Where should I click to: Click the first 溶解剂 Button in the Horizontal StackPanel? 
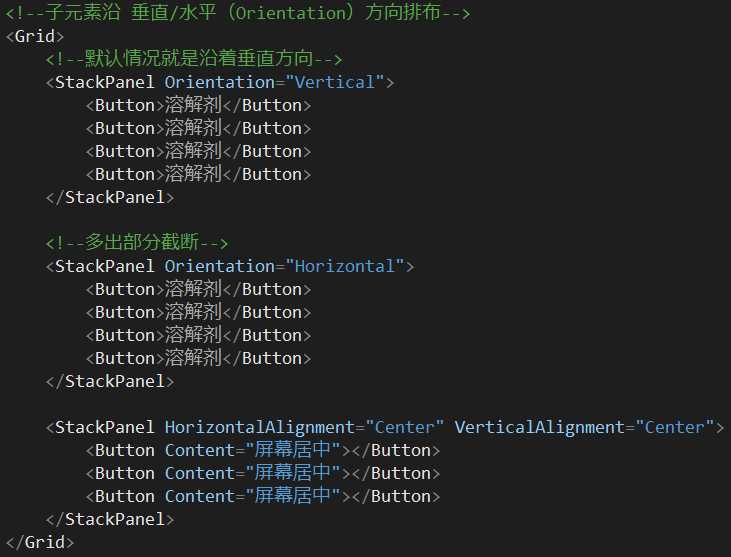(x=198, y=290)
